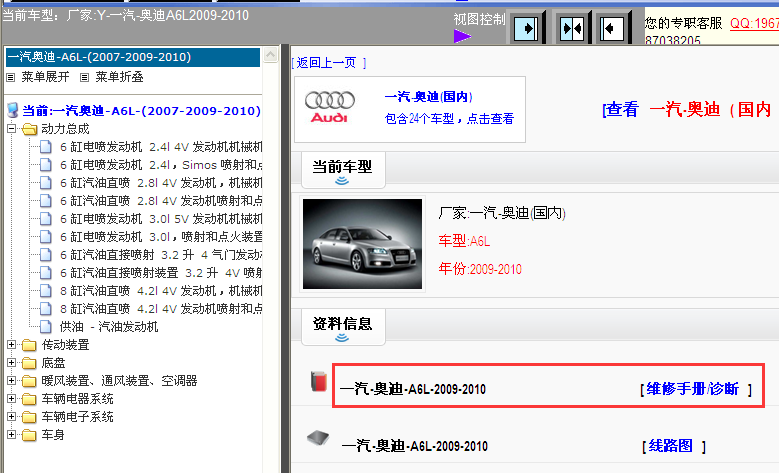Open 6缸汽油直接喷射装置 3.2升 4V item

click(161, 273)
